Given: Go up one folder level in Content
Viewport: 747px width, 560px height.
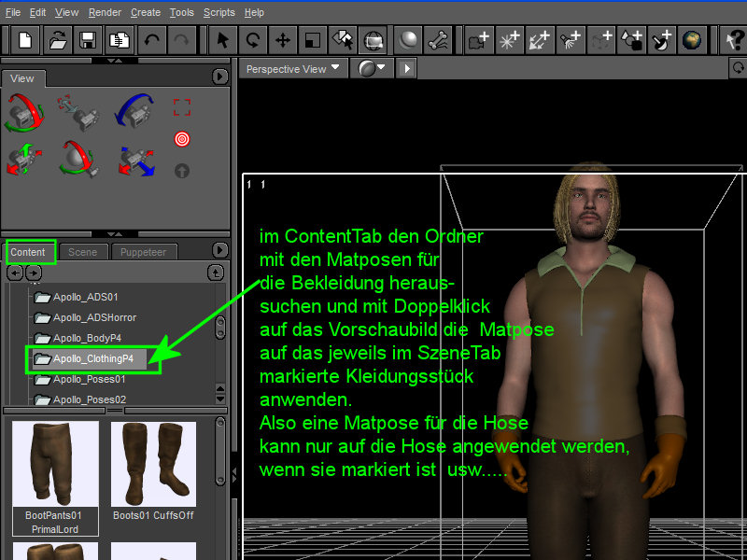Looking at the screenshot, I should [x=216, y=273].
